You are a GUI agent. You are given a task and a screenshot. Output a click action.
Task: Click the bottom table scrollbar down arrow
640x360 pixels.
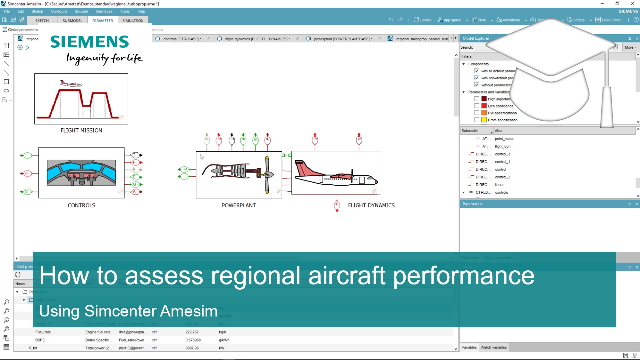[x=456, y=349]
